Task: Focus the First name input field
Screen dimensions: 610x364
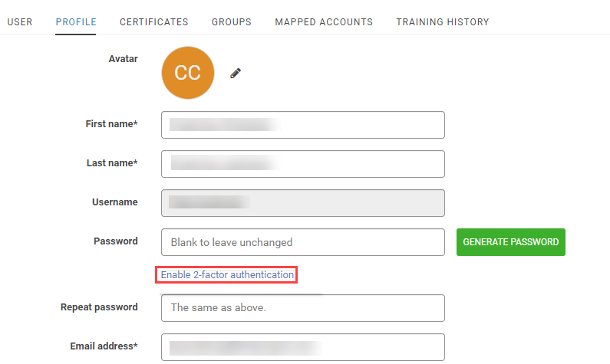Action: pyautogui.click(x=303, y=125)
